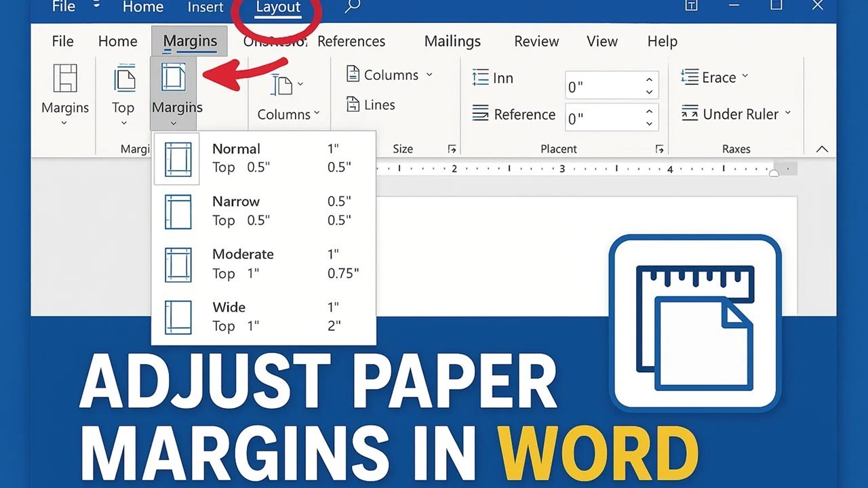Expand the arrow beside lower Columns label
The width and height of the screenshot is (868, 488).
(x=317, y=114)
